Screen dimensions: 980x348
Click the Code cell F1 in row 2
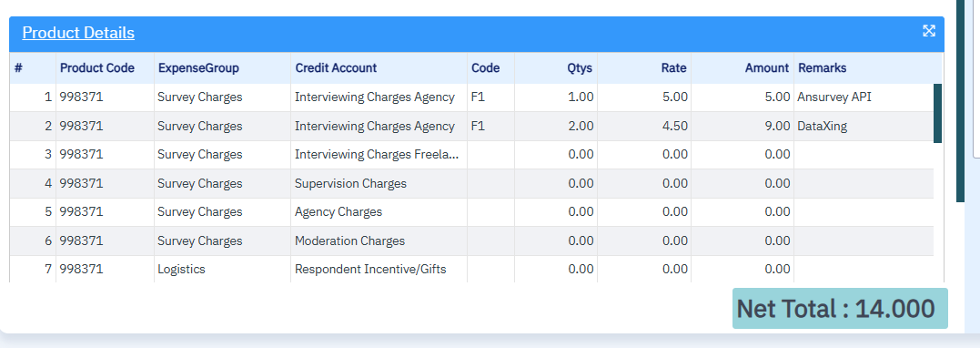click(490, 126)
